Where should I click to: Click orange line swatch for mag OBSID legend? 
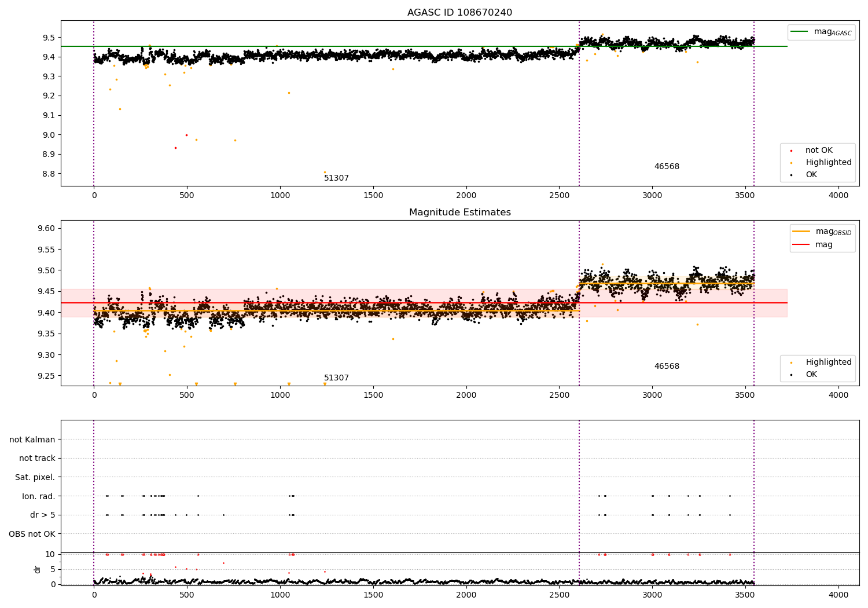(x=801, y=232)
